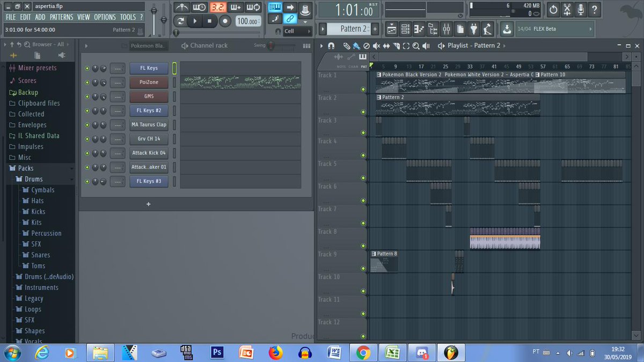Open Internet Explorer from the taskbar
The width and height of the screenshot is (644, 362).
click(42, 353)
